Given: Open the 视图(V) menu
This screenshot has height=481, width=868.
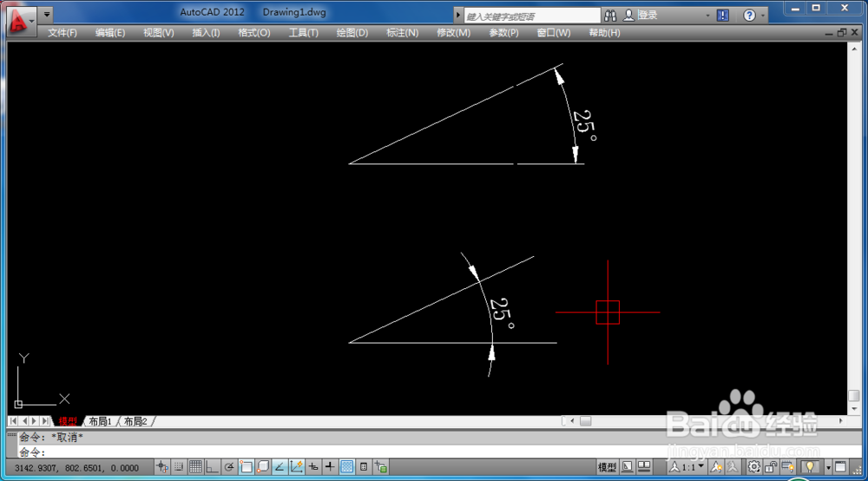Looking at the screenshot, I should (158, 33).
